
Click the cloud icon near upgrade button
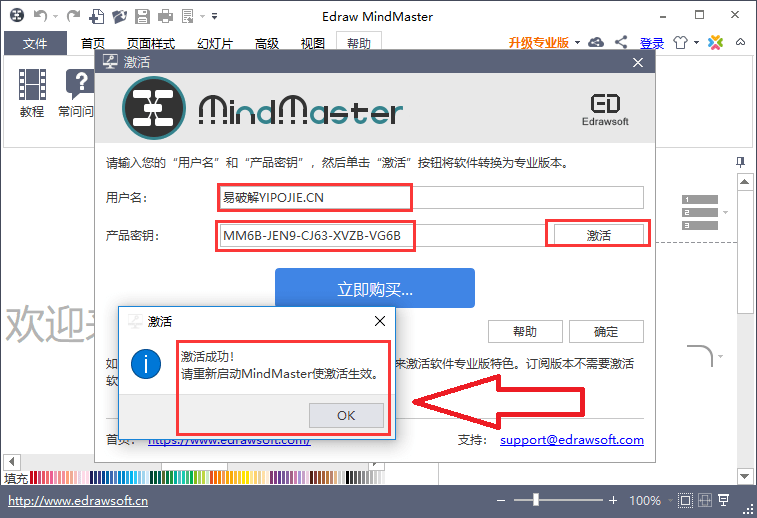click(x=596, y=43)
